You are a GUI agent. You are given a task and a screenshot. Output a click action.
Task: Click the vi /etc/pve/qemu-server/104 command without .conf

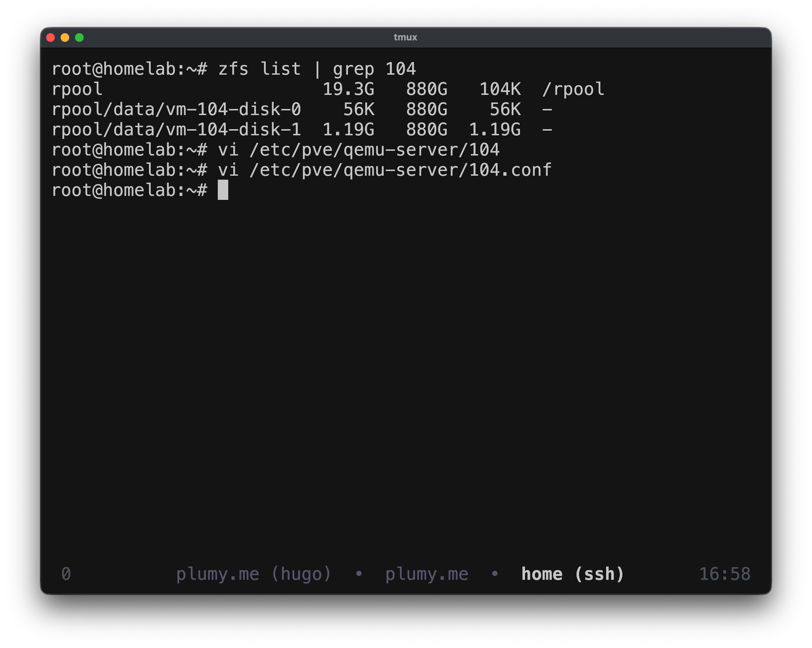click(358, 150)
